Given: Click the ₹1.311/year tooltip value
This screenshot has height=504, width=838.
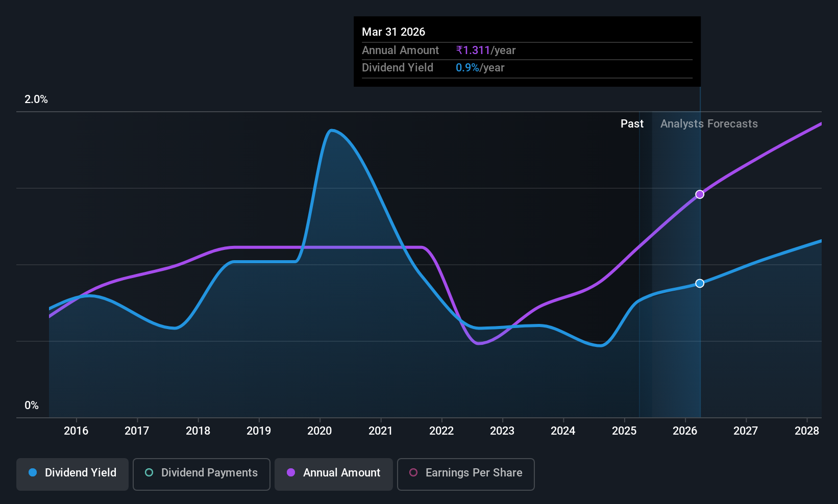Looking at the screenshot, I should click(x=486, y=50).
